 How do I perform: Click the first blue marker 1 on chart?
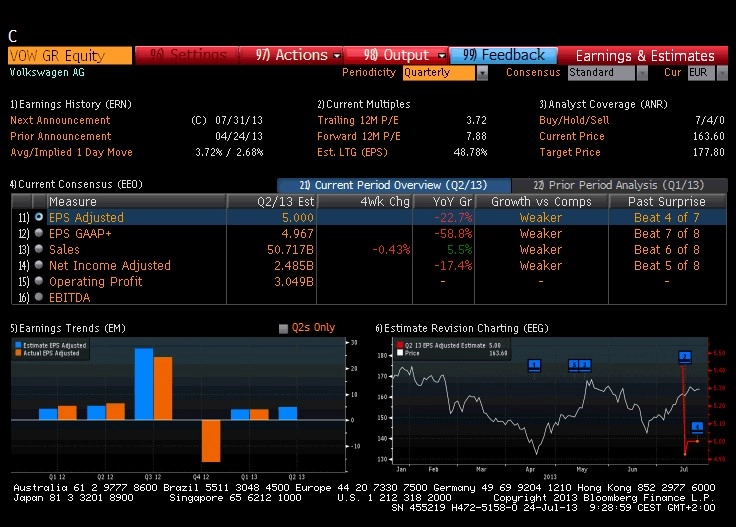(x=534, y=365)
